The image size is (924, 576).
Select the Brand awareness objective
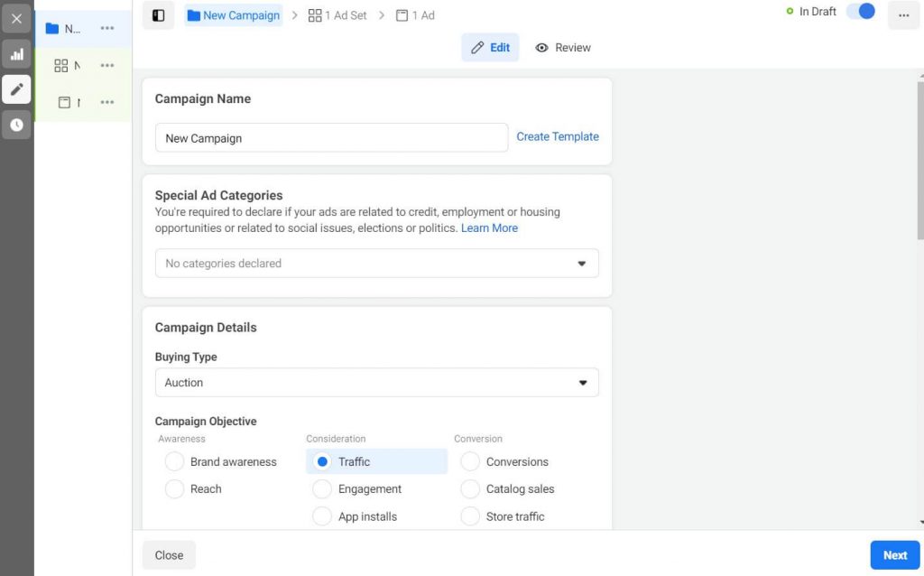point(175,461)
